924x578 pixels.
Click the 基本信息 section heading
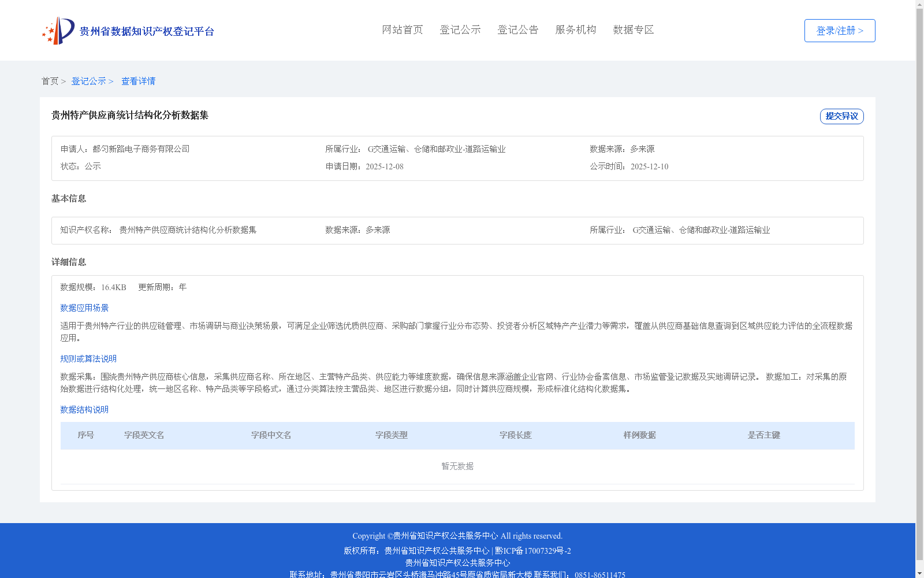(69, 199)
